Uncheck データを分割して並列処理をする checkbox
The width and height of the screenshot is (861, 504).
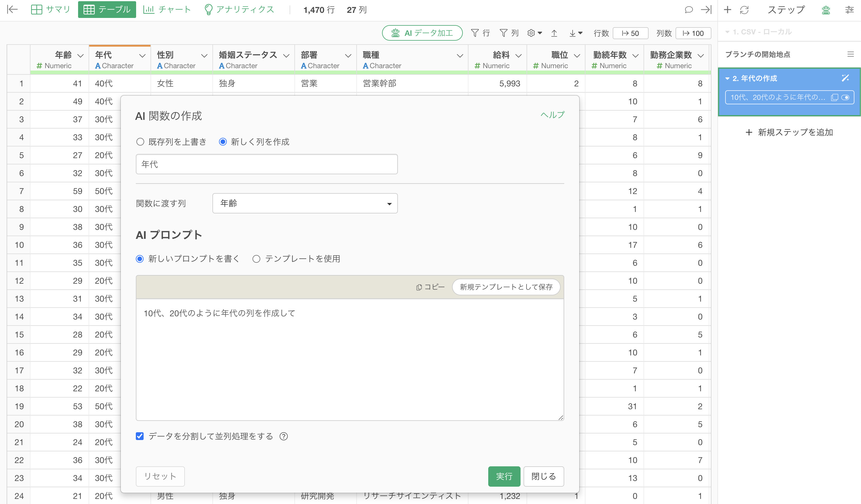click(140, 436)
